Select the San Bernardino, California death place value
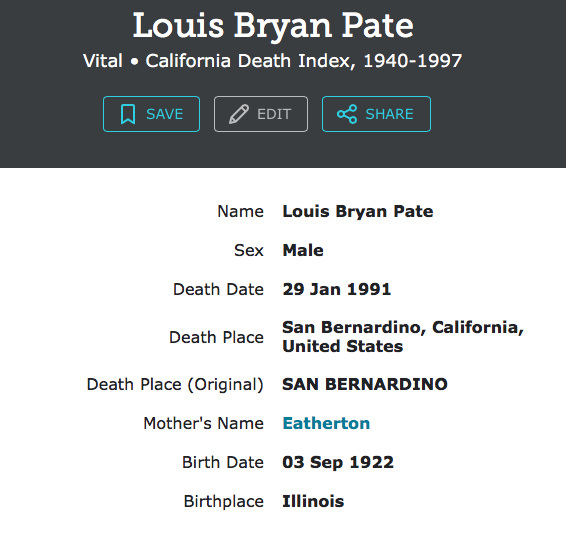The height and width of the screenshot is (546, 566). (403, 337)
